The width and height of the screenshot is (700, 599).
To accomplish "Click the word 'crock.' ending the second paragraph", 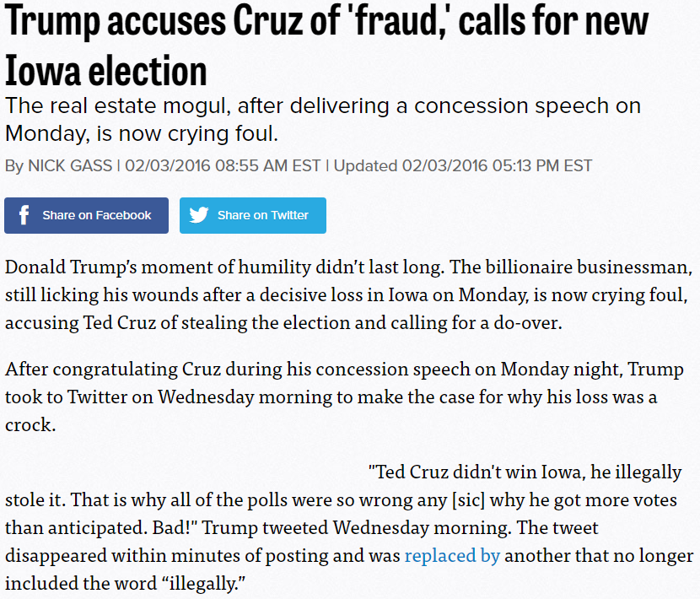I will point(30,425).
